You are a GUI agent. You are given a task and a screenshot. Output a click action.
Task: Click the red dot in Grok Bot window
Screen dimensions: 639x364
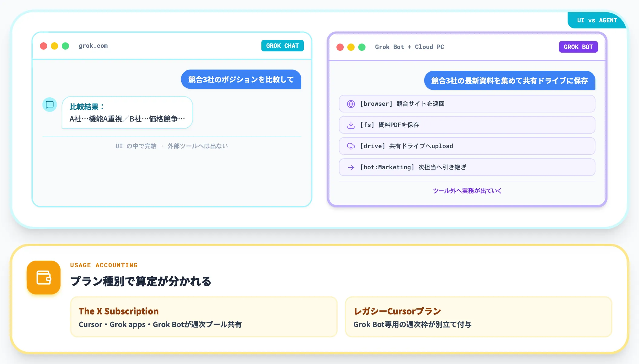[340, 47]
